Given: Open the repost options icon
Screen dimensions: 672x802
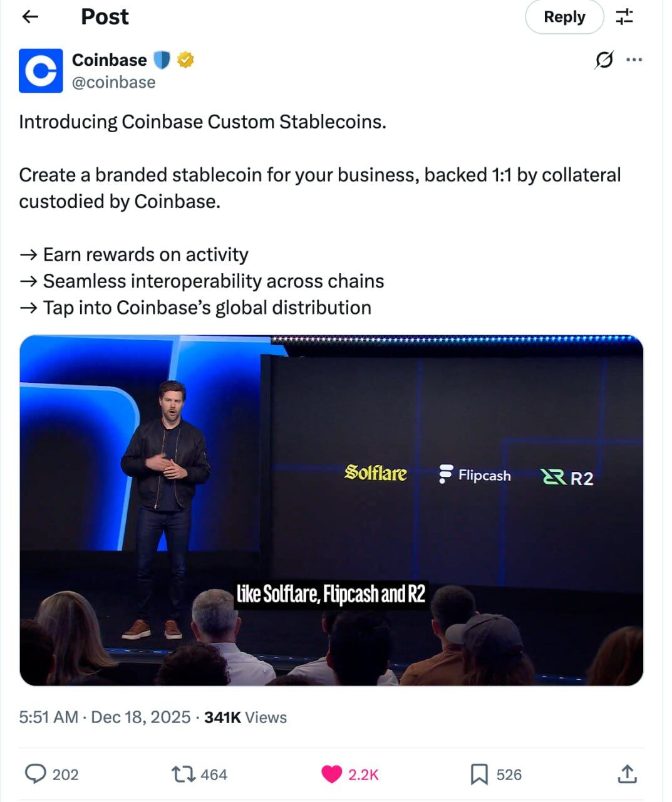Looking at the screenshot, I should [x=184, y=774].
